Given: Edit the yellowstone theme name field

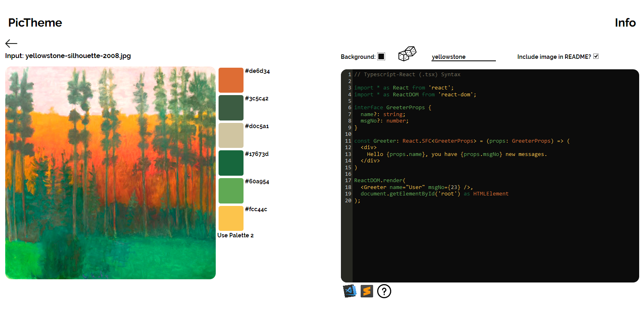Looking at the screenshot, I should coord(464,57).
